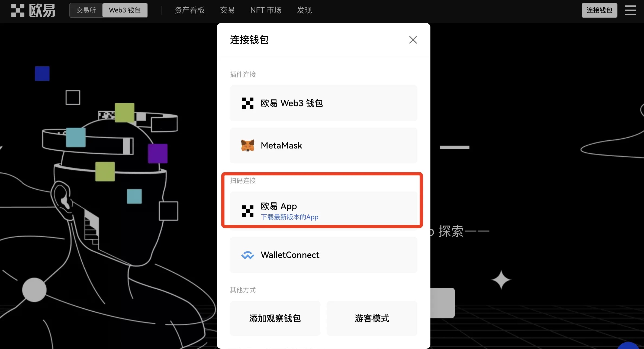Click 交易 navigation menu item
This screenshot has height=349, width=644.
tap(227, 10)
